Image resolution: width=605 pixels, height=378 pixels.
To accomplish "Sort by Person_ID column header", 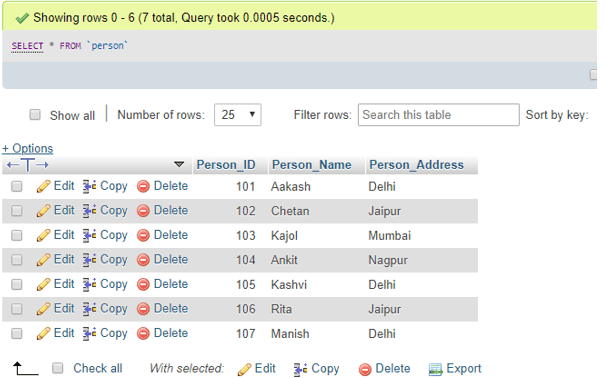I will (x=226, y=165).
